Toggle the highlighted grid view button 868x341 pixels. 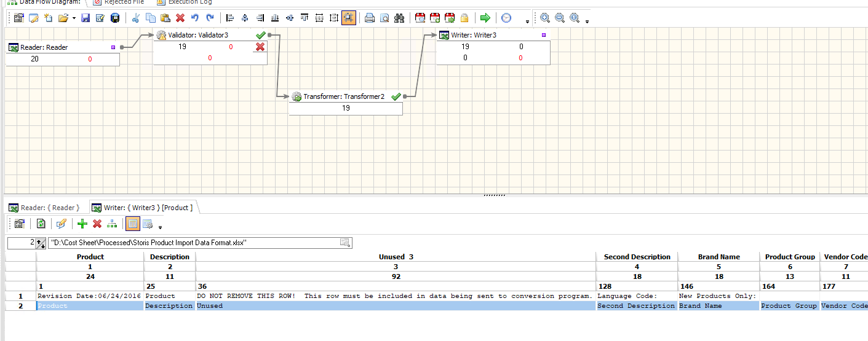[132, 224]
